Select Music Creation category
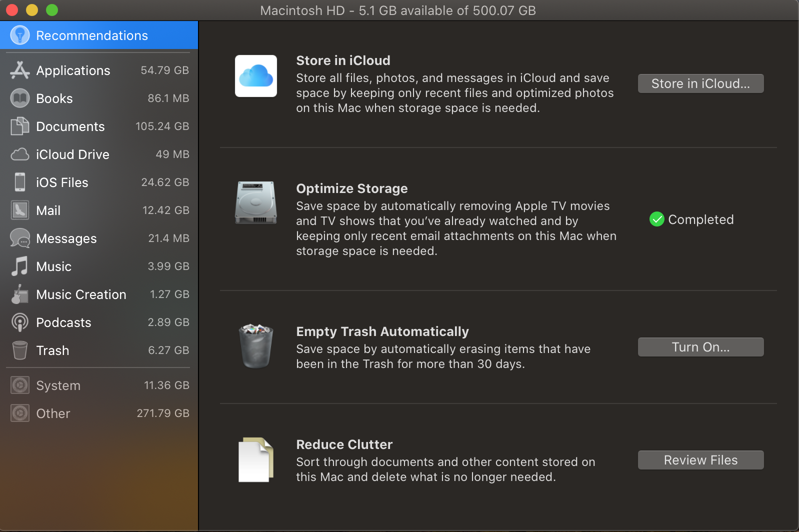This screenshot has width=799, height=532. coord(99,294)
